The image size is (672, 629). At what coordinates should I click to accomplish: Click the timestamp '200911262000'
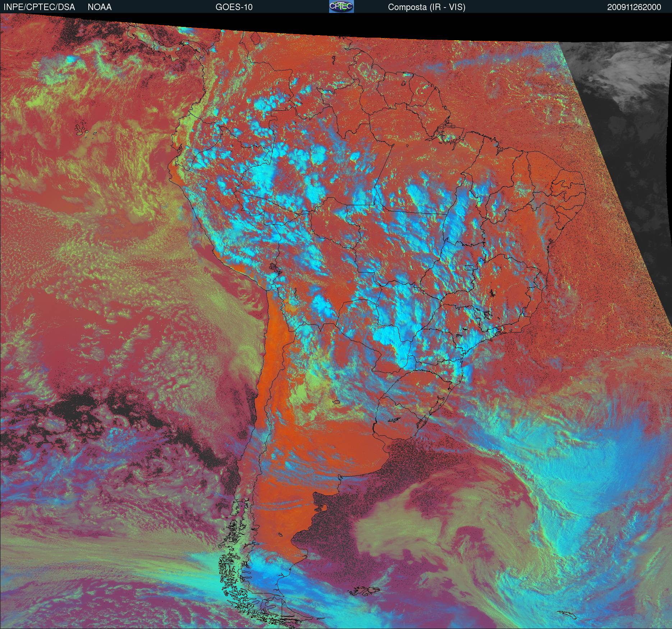coord(634,7)
